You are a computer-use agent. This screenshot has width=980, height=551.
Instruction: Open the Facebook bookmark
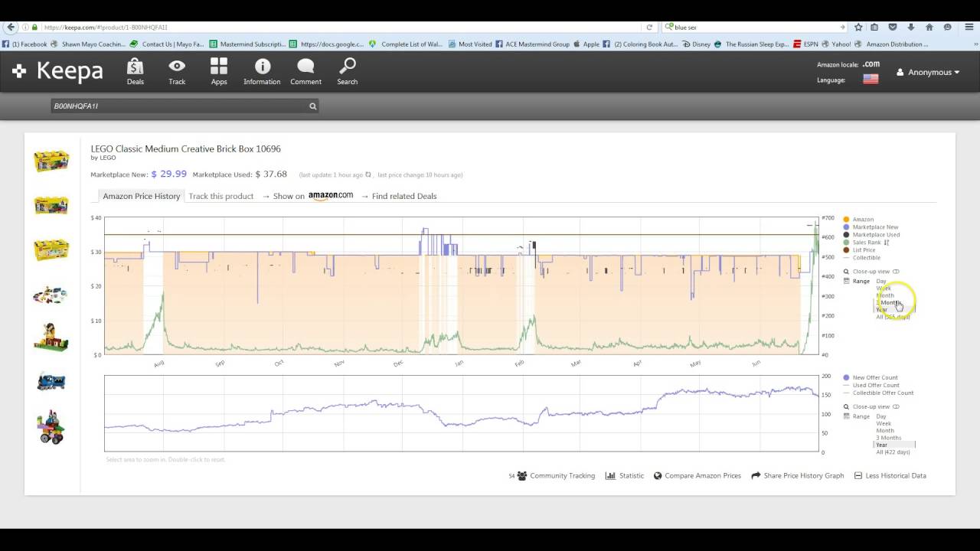tap(24, 44)
